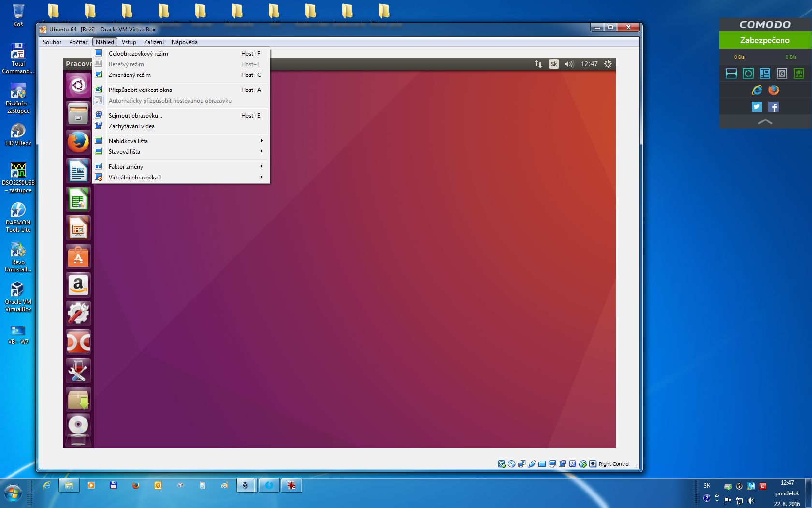This screenshot has height=508, width=812.
Task: Click Show desktop strip at taskbar end
Action: pos(809,493)
